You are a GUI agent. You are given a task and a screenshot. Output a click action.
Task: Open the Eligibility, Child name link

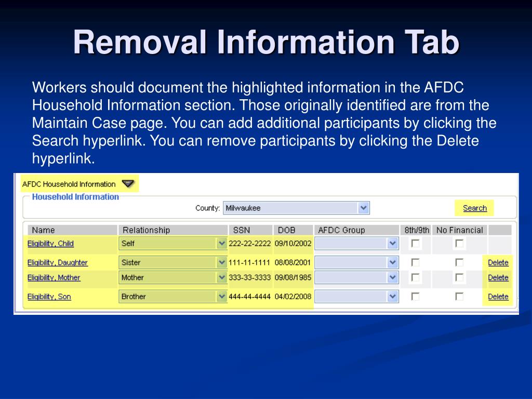pyautogui.click(x=50, y=243)
